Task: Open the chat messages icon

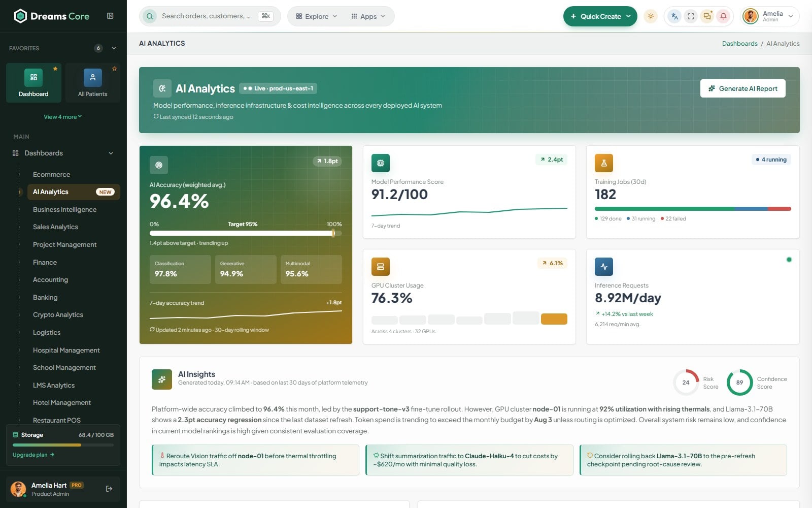Action: tap(707, 16)
